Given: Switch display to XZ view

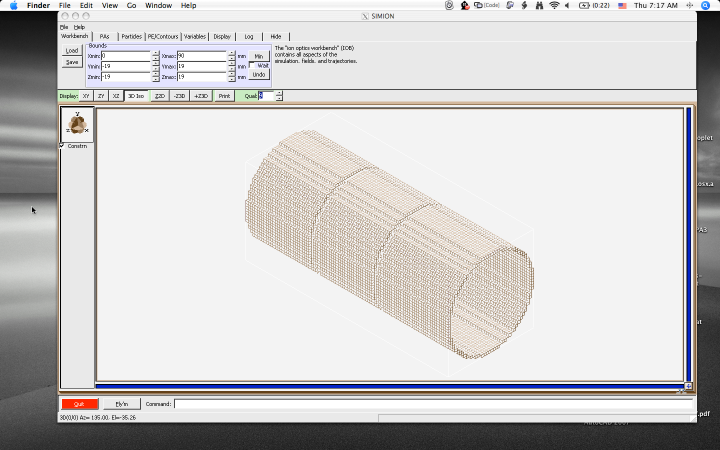Looking at the screenshot, I should (116, 96).
